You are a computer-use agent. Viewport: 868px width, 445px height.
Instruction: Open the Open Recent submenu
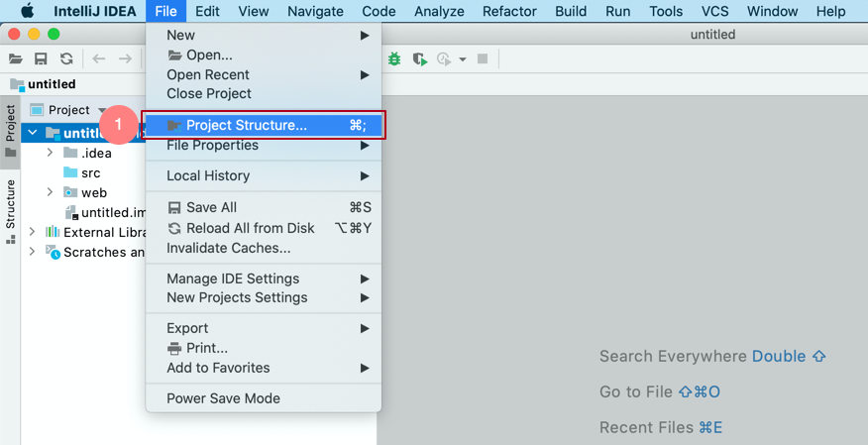pyautogui.click(x=264, y=74)
